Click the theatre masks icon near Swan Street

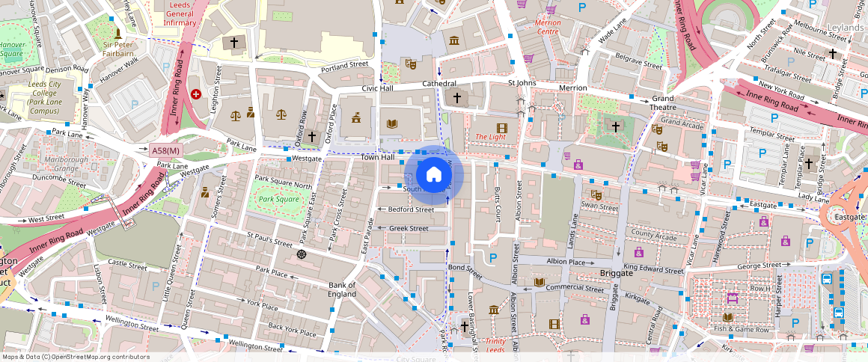596,195
